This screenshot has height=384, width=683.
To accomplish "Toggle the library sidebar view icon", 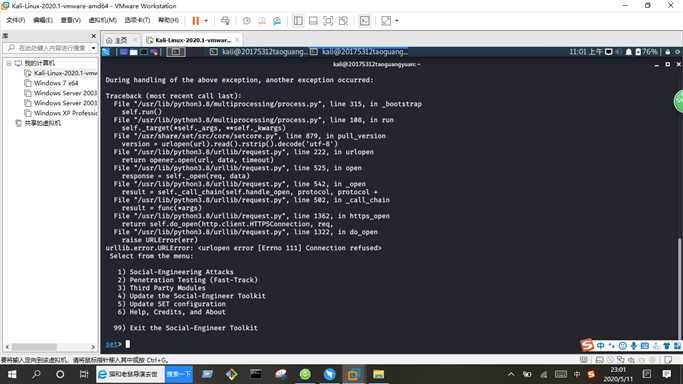I will click(298, 20).
